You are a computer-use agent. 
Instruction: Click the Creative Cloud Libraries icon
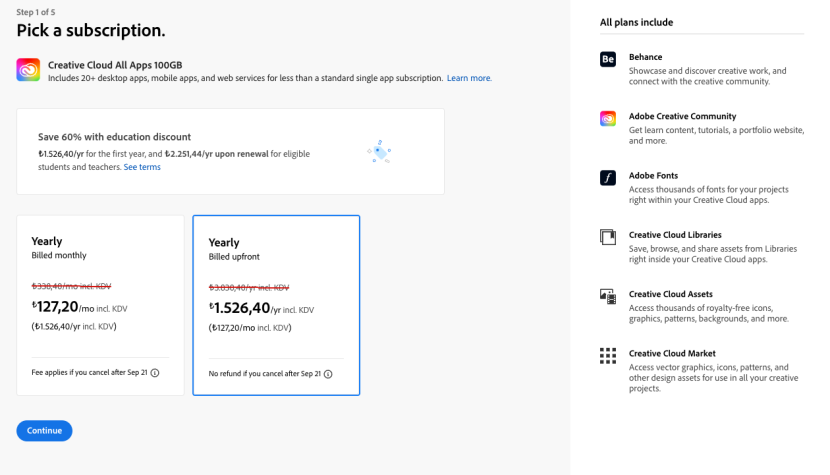[x=608, y=237]
